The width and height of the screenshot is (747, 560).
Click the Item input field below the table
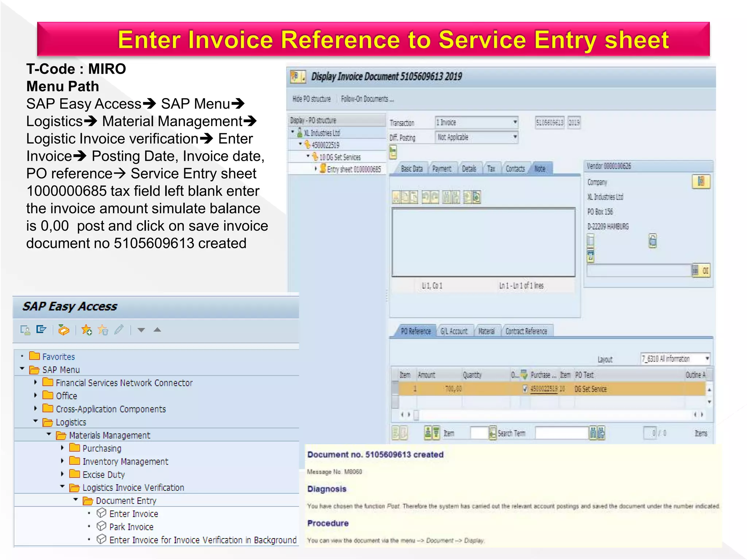click(479, 433)
